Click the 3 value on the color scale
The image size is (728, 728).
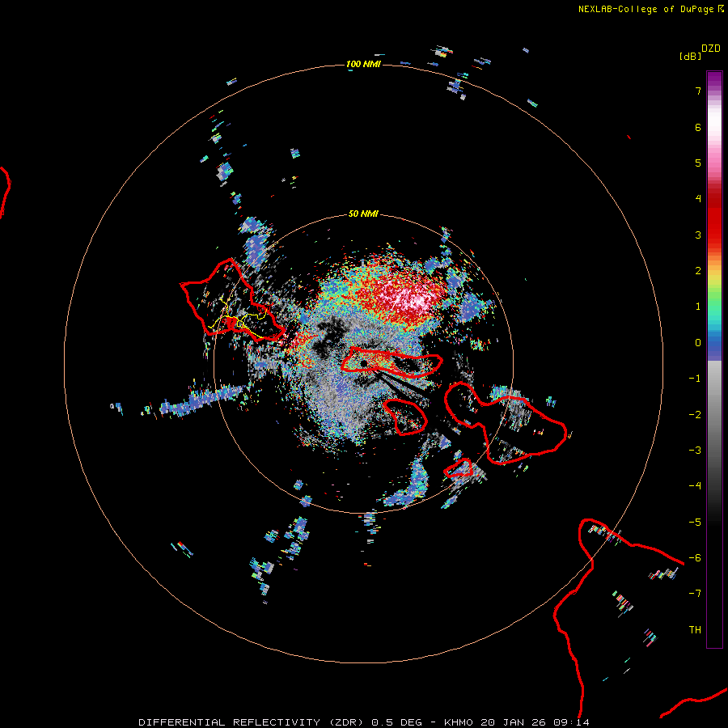[x=698, y=235]
